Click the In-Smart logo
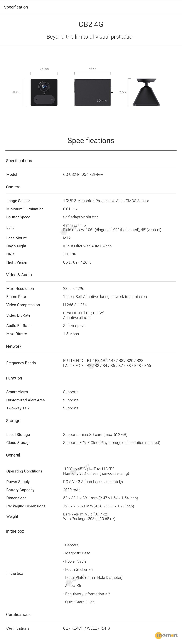The height and width of the screenshot is (644, 182). pyautogui.click(x=166, y=635)
